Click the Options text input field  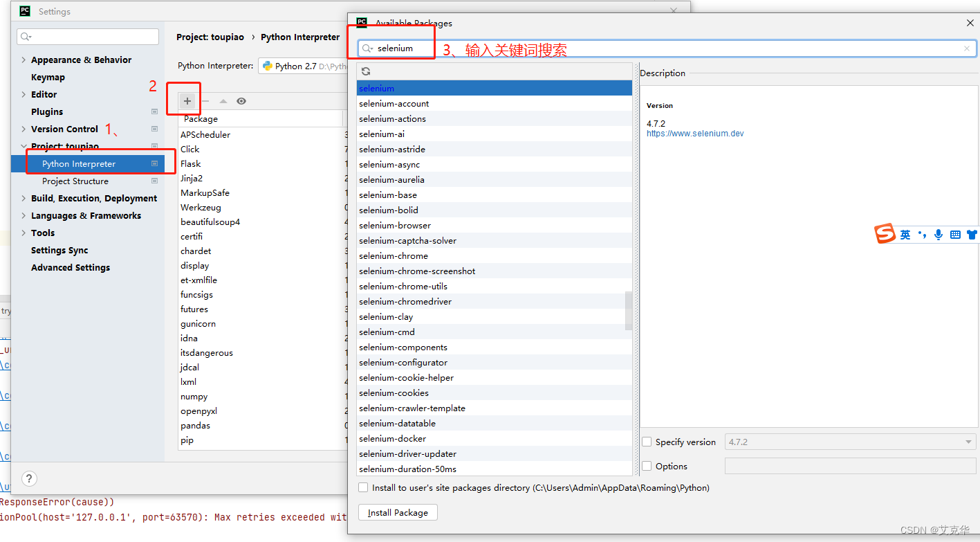850,466
